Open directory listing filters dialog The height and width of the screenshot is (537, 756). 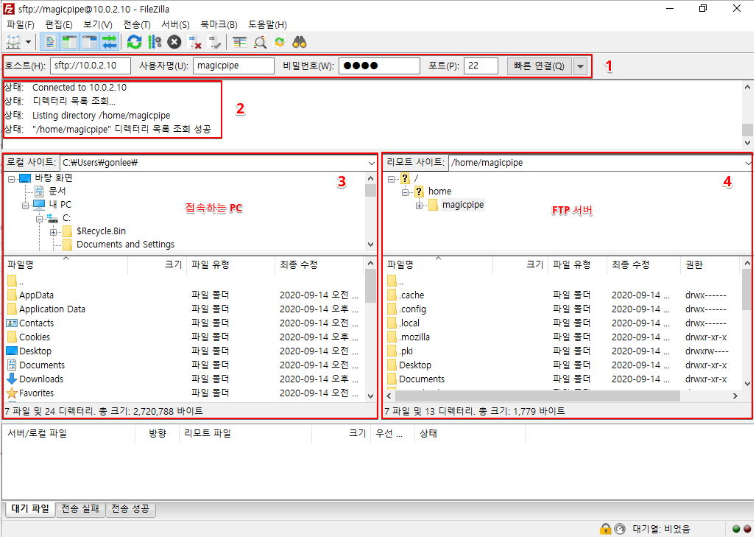[x=240, y=43]
